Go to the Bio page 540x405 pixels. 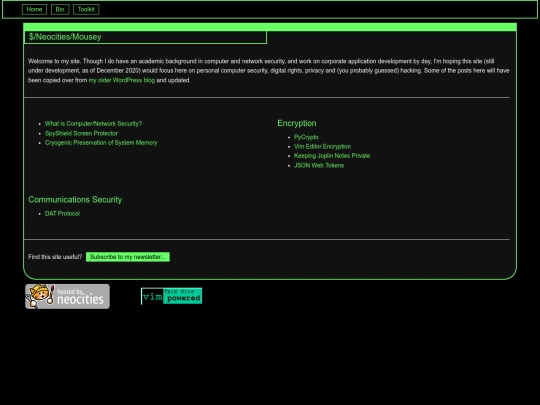60,9
